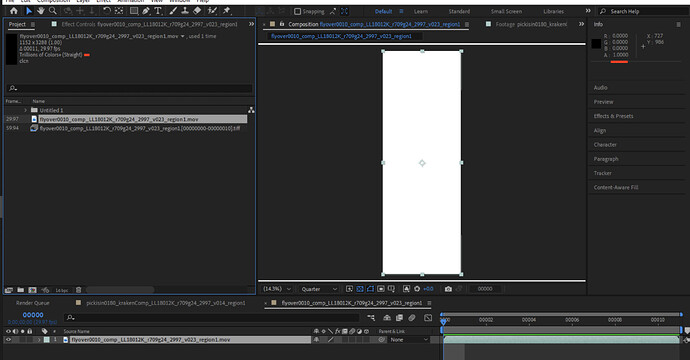Toggle the composition lock icon in viewer tab
This screenshot has height=360, width=690.
pyautogui.click(x=282, y=24)
